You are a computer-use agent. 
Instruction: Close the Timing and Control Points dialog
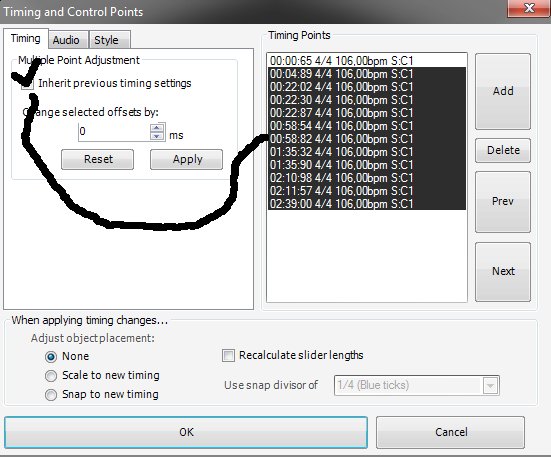pos(529,8)
